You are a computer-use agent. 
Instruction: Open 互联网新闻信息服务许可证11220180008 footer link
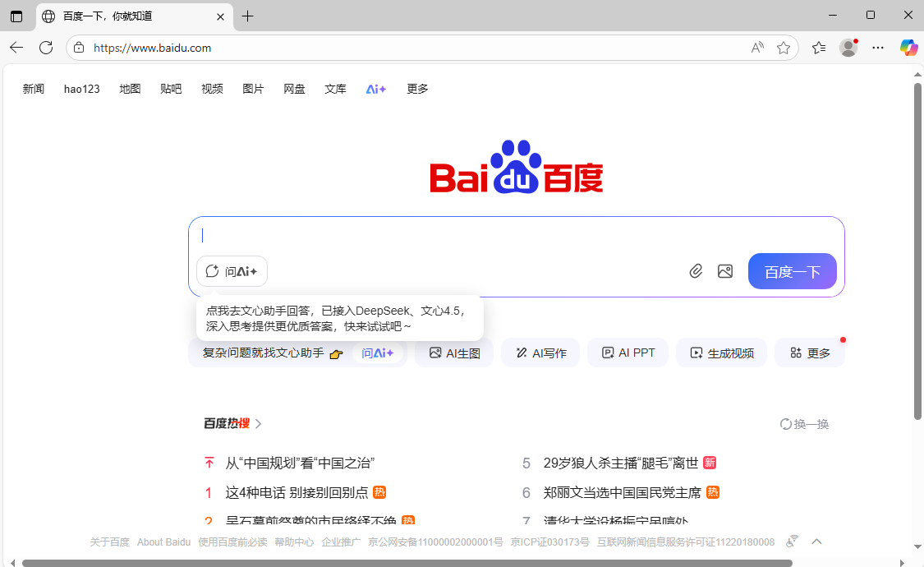(x=685, y=542)
